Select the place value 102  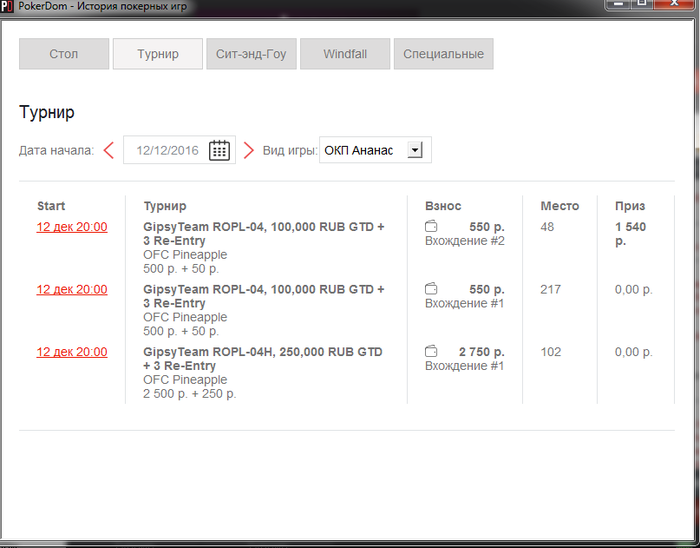(550, 352)
